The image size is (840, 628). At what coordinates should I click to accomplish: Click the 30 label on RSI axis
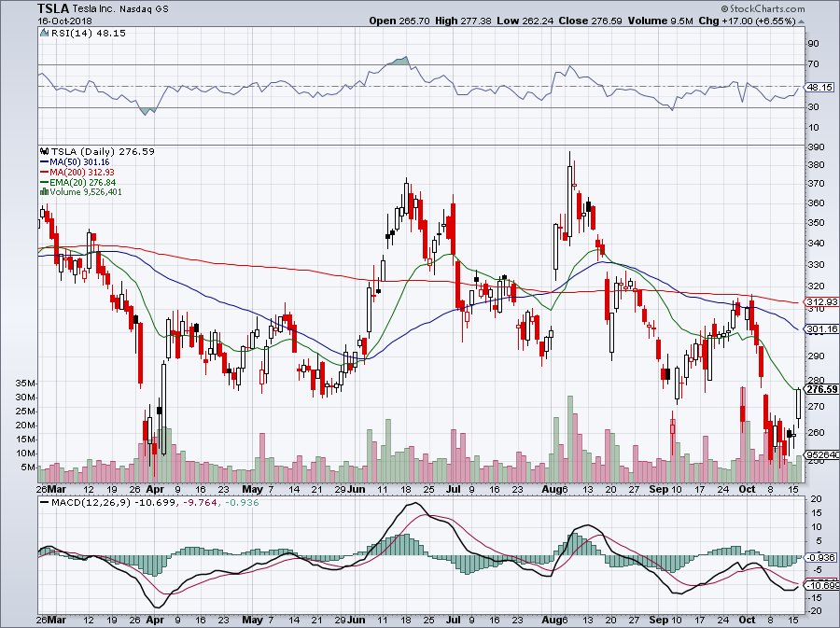click(813, 107)
